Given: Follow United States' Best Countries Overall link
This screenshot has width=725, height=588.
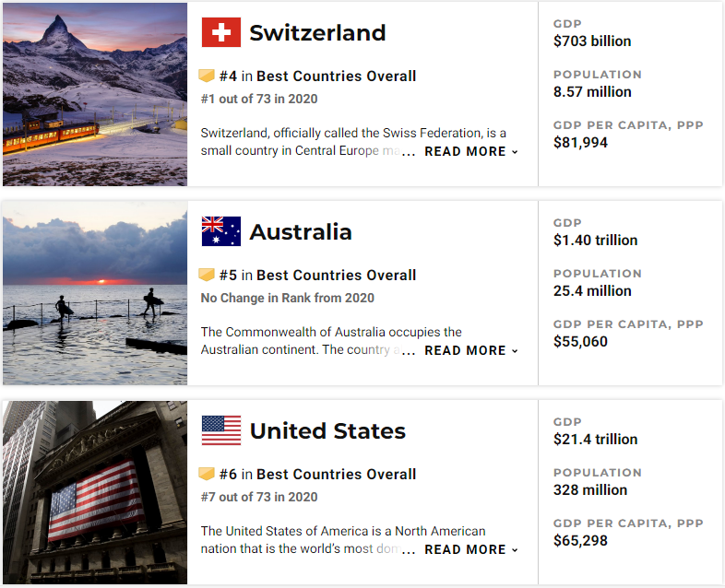Looking at the screenshot, I should [336, 475].
